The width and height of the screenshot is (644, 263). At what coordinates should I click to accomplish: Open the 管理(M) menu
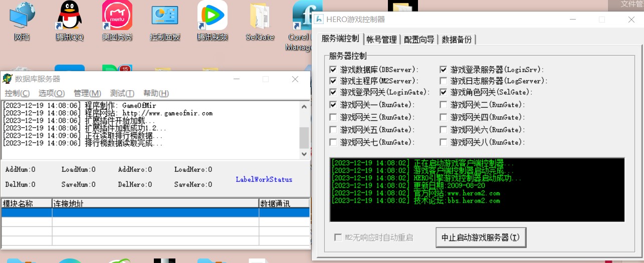87,93
